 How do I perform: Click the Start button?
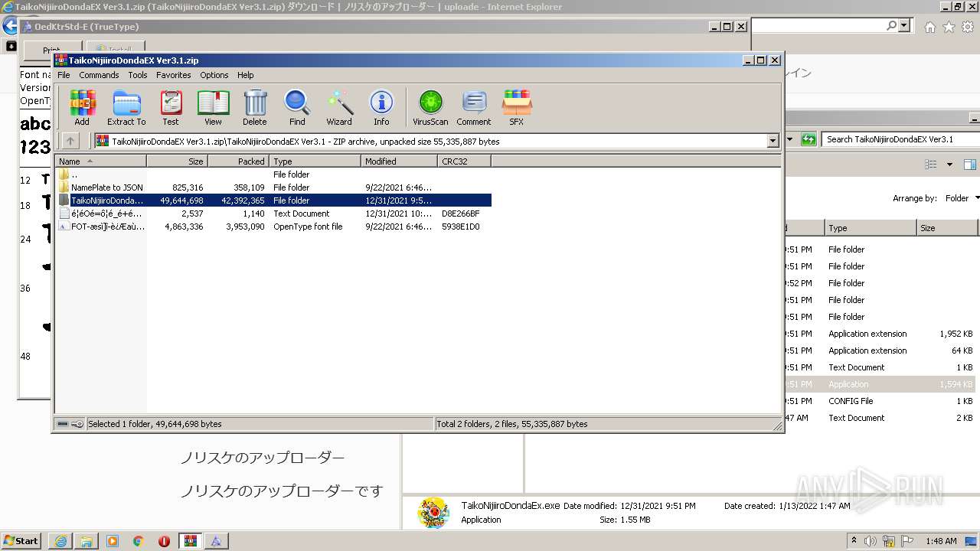click(x=21, y=541)
